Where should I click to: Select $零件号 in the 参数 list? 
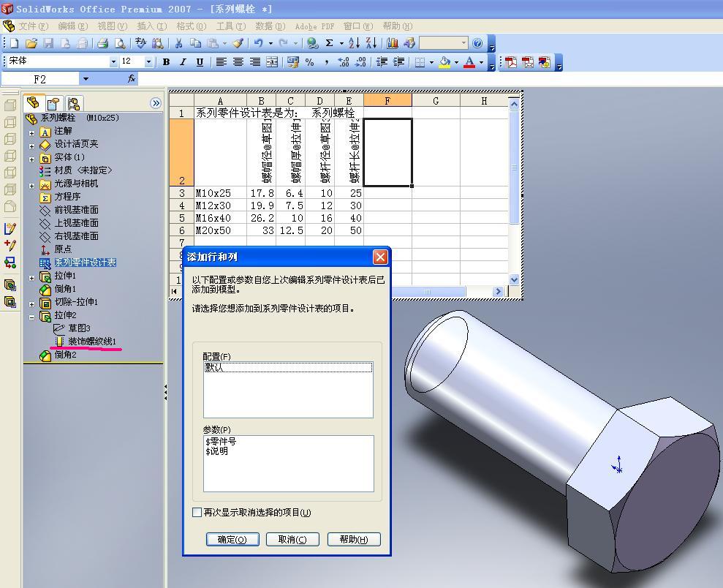(x=221, y=441)
